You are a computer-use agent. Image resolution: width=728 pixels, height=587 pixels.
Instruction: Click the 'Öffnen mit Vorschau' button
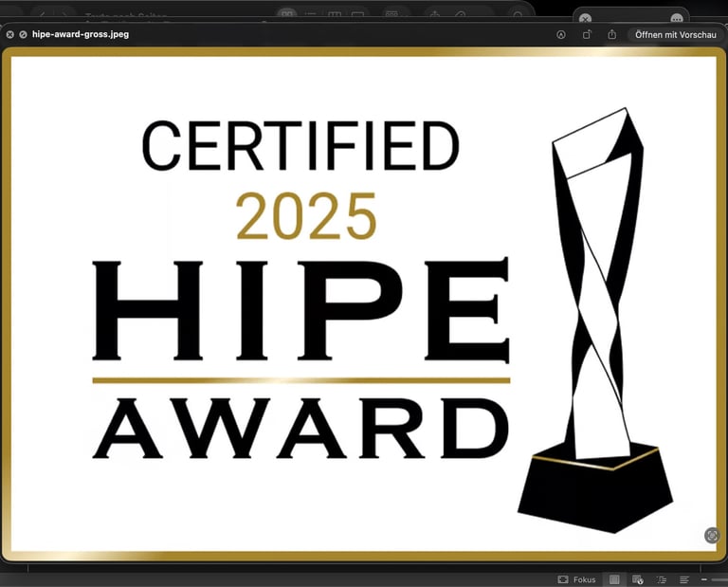tap(675, 35)
